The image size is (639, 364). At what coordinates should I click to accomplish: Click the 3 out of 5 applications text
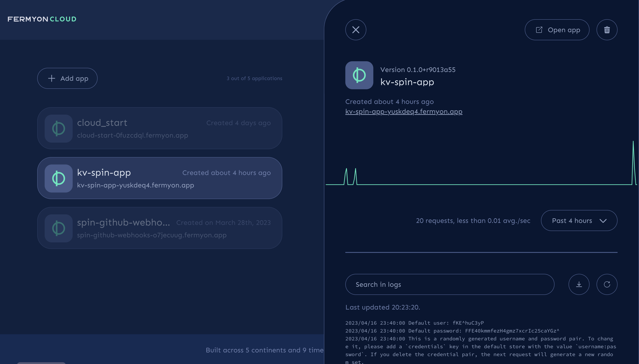tap(254, 78)
